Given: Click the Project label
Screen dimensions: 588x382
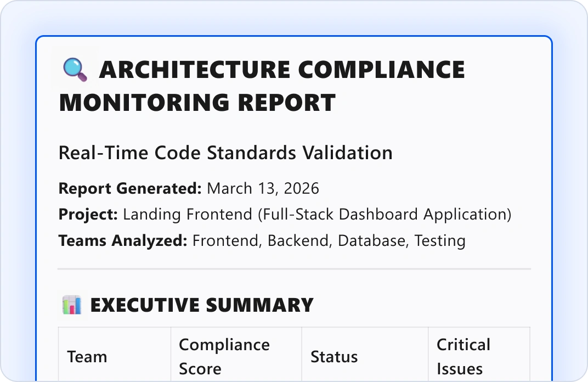Looking at the screenshot, I should coord(88,215).
